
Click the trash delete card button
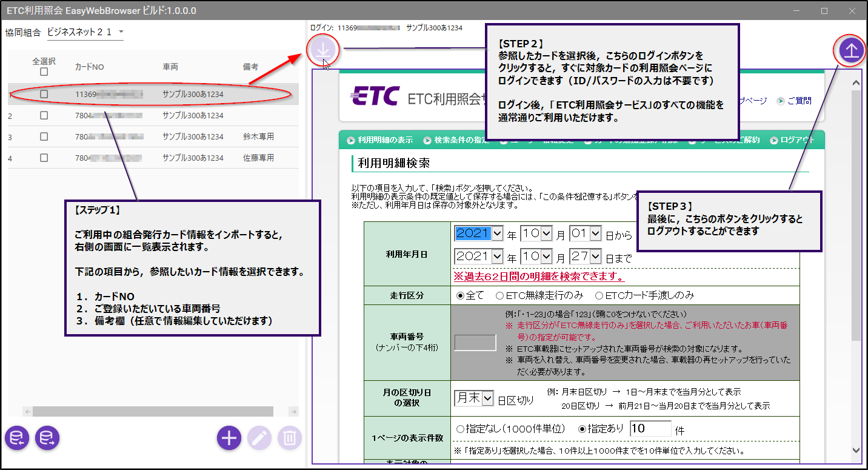click(x=290, y=438)
